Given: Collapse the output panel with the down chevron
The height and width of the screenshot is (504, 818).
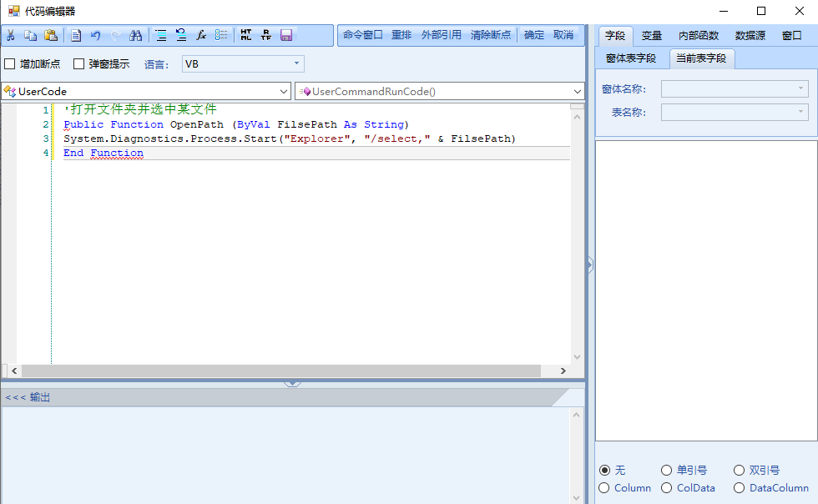Looking at the screenshot, I should coord(292,384).
